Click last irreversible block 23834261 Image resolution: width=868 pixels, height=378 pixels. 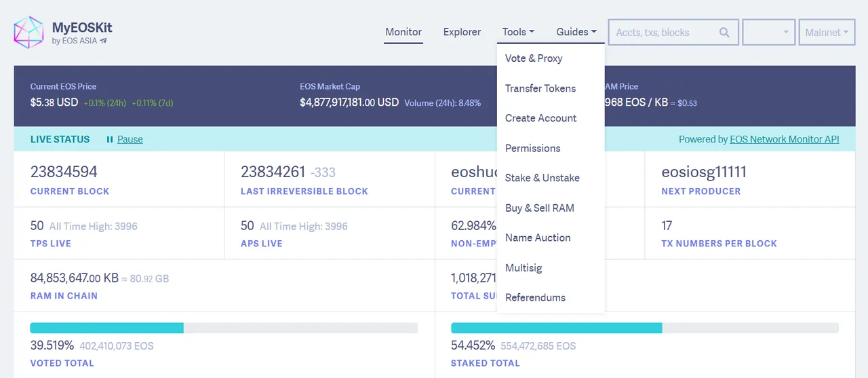click(x=273, y=172)
